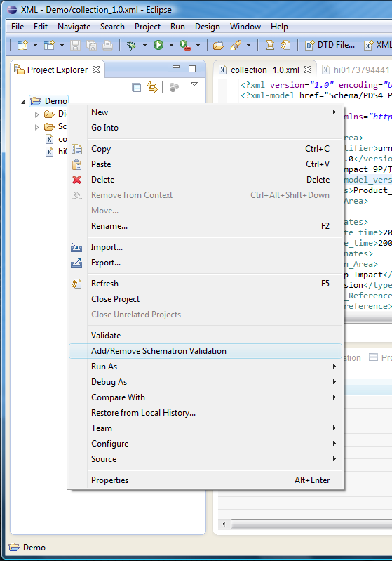Choose Import... from context menu

click(x=205, y=247)
